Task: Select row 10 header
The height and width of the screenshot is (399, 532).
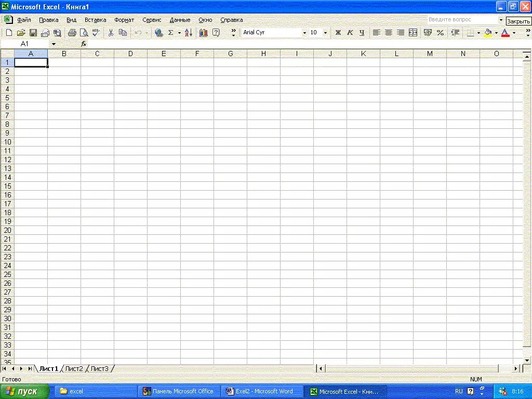Action: tap(7, 142)
